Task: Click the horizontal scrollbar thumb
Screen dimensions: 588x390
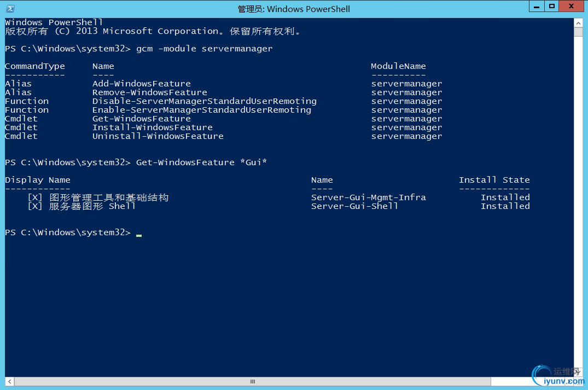Action: point(253,381)
